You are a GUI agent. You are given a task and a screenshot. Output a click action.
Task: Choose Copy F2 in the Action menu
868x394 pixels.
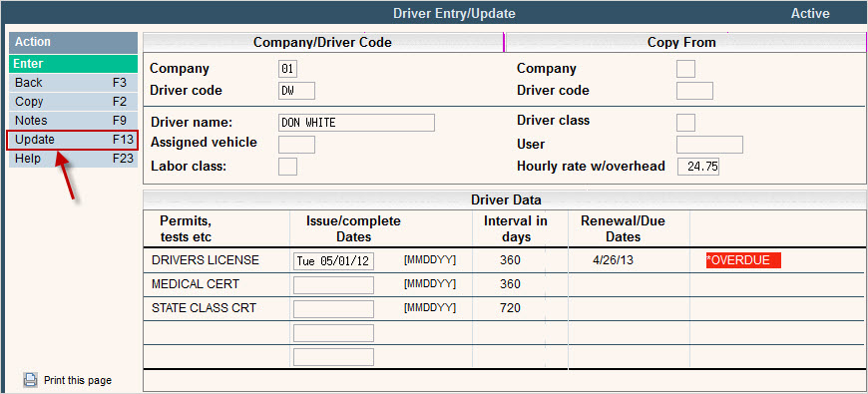73,102
